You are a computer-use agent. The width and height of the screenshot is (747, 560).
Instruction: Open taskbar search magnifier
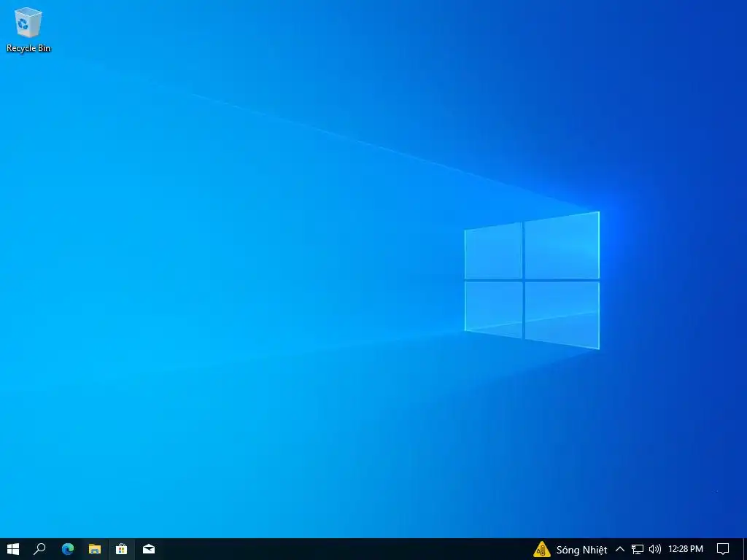pos(39,549)
